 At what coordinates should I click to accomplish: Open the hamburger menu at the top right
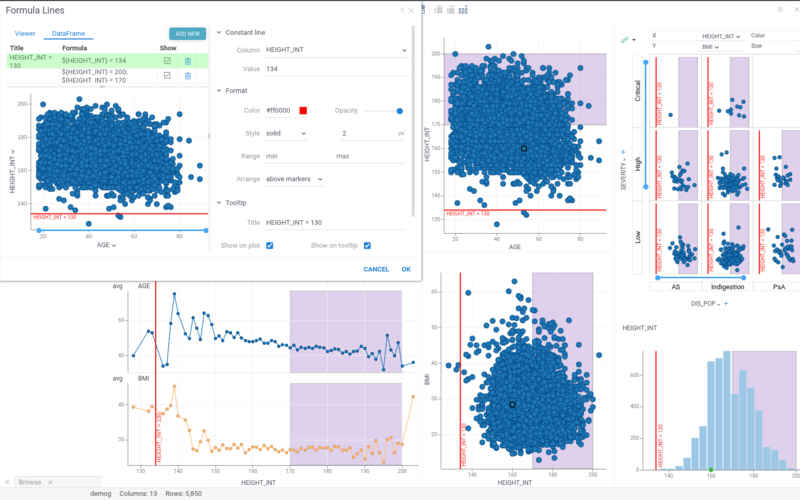coord(780,10)
